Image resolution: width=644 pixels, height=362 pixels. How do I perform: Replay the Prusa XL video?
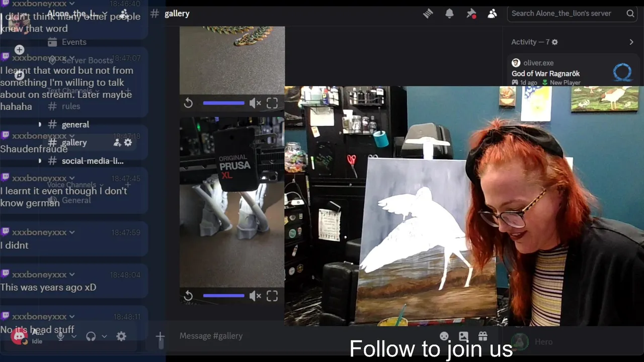coord(188,296)
